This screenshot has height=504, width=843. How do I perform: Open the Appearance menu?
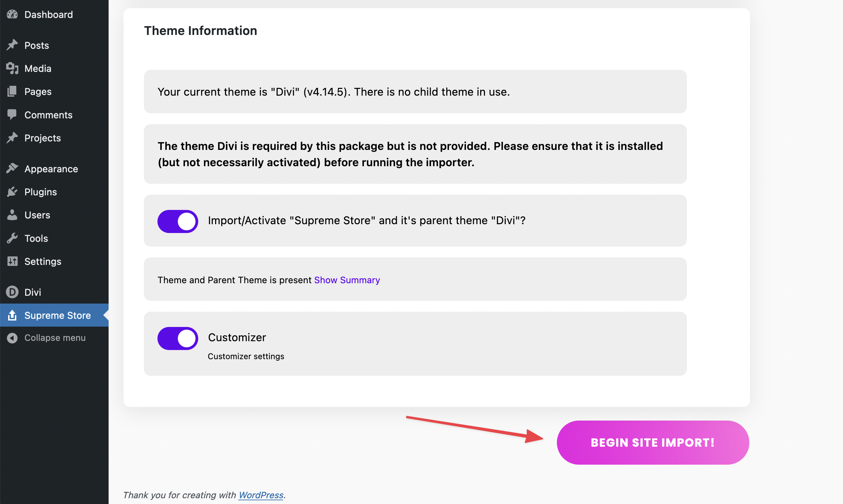51,169
